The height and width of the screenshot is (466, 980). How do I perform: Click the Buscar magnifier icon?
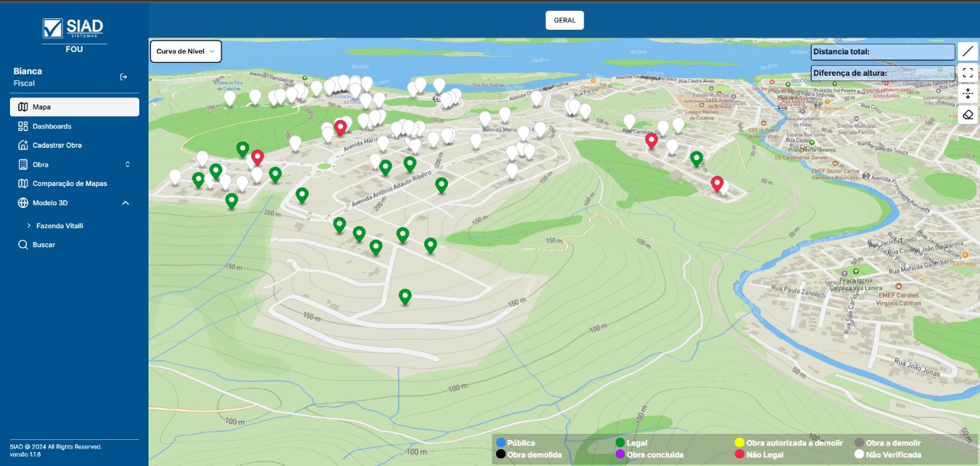[x=23, y=245]
